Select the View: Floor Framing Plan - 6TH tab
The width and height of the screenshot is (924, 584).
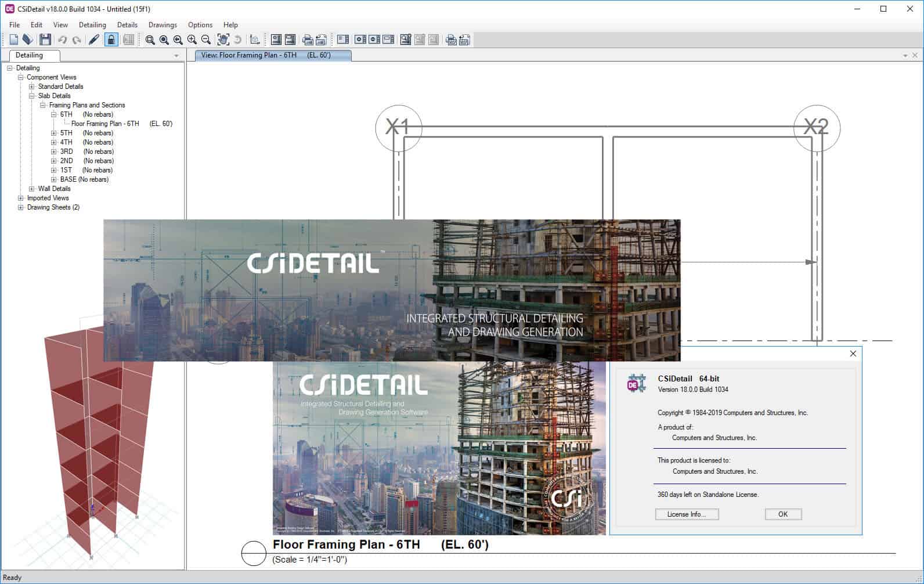tap(273, 55)
